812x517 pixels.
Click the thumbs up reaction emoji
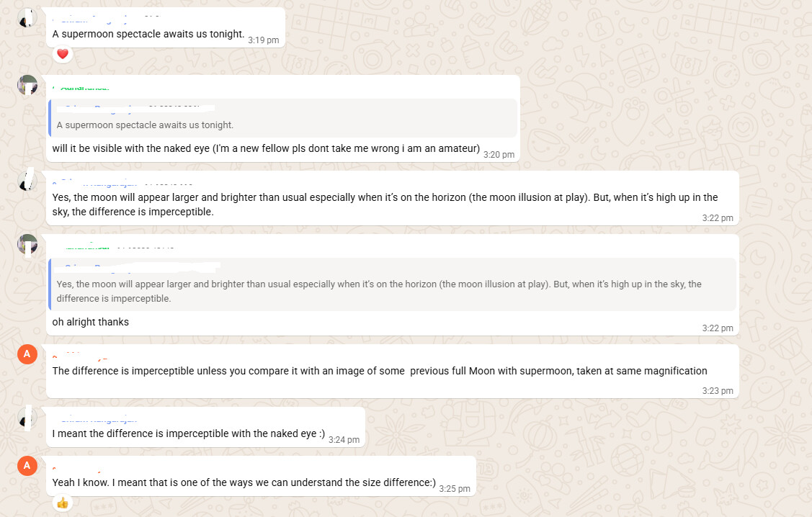62,503
